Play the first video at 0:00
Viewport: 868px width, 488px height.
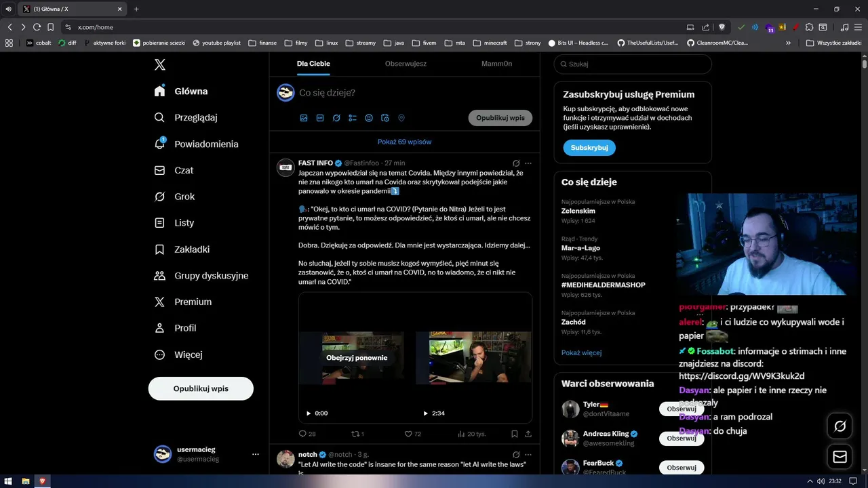point(309,413)
